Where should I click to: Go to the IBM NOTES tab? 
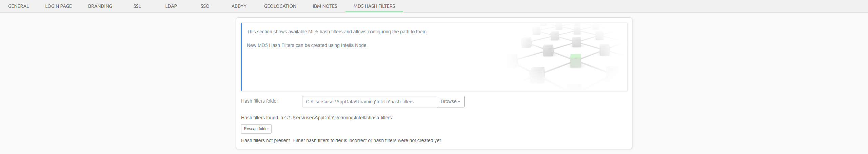point(325,6)
